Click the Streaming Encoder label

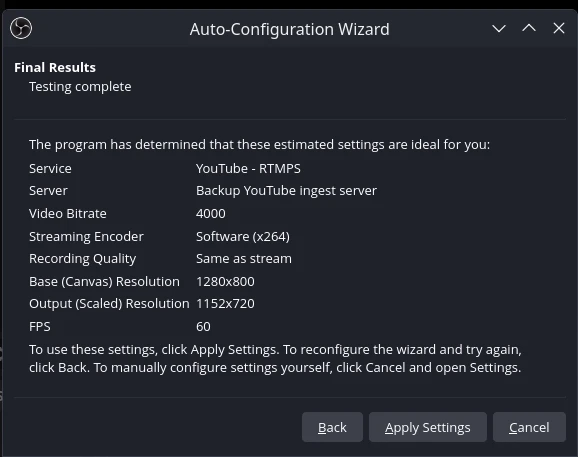[86, 237]
